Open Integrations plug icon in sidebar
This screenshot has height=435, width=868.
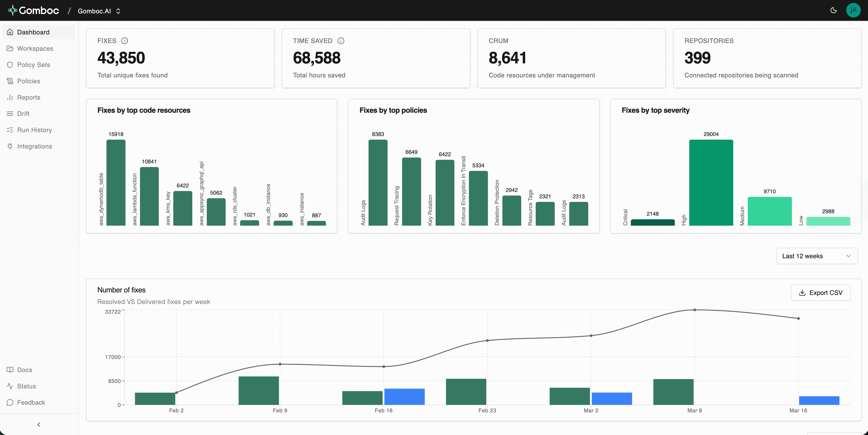10,146
